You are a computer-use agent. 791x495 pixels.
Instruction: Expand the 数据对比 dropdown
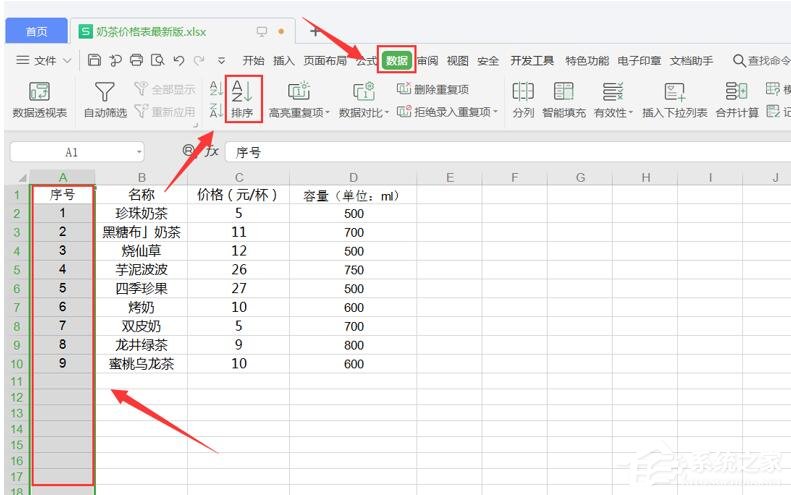pos(364,113)
